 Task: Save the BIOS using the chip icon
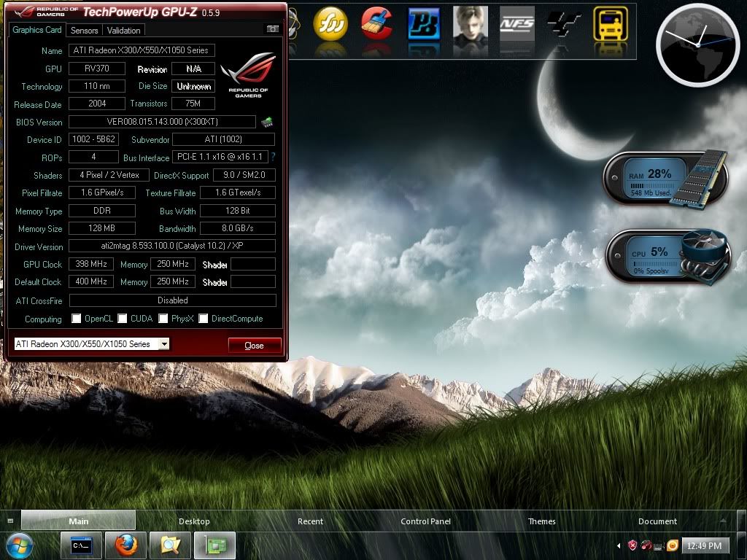[267, 122]
